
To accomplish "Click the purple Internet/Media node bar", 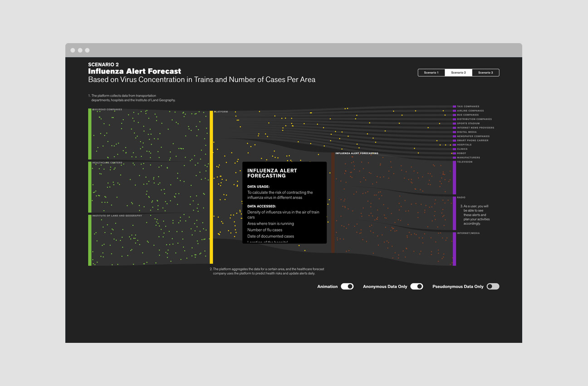I will pos(454,249).
